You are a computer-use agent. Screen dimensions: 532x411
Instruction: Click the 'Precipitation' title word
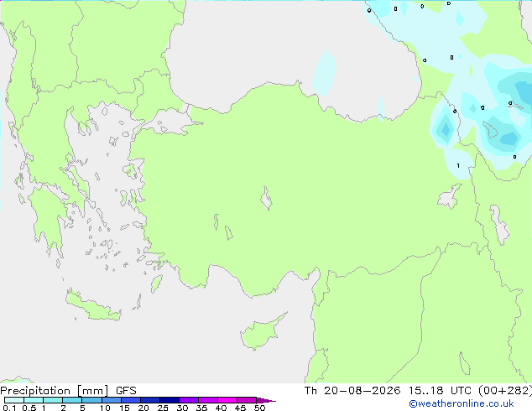point(35,391)
